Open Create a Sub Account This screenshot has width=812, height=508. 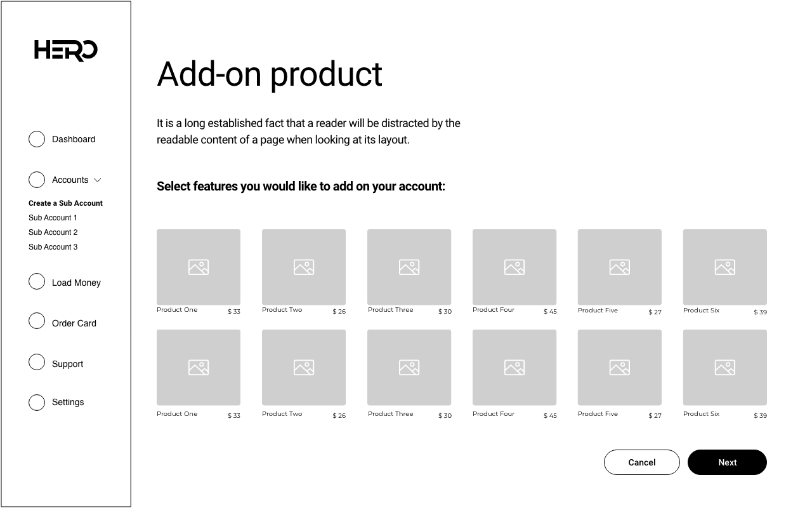(x=65, y=203)
